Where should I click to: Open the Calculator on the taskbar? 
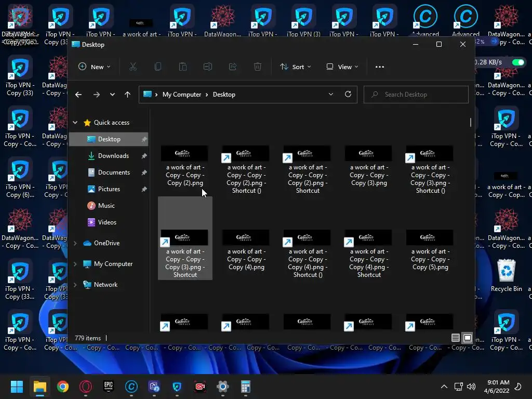pos(246,387)
